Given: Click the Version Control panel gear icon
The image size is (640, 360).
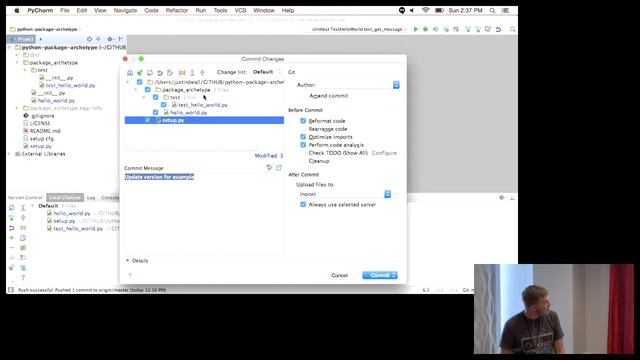Looking at the screenshot, I should [x=502, y=198].
